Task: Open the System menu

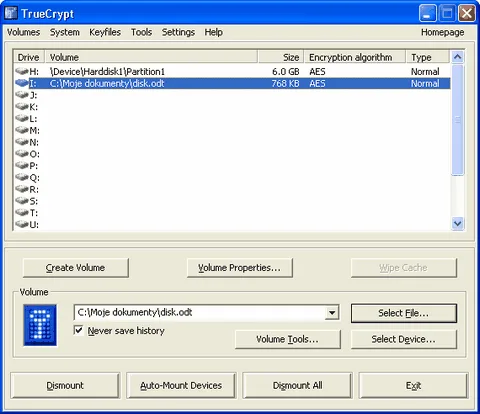Action: [x=65, y=32]
